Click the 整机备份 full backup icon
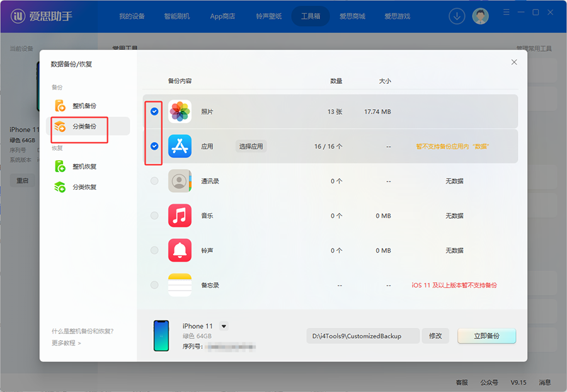The image size is (567, 392). click(x=60, y=106)
